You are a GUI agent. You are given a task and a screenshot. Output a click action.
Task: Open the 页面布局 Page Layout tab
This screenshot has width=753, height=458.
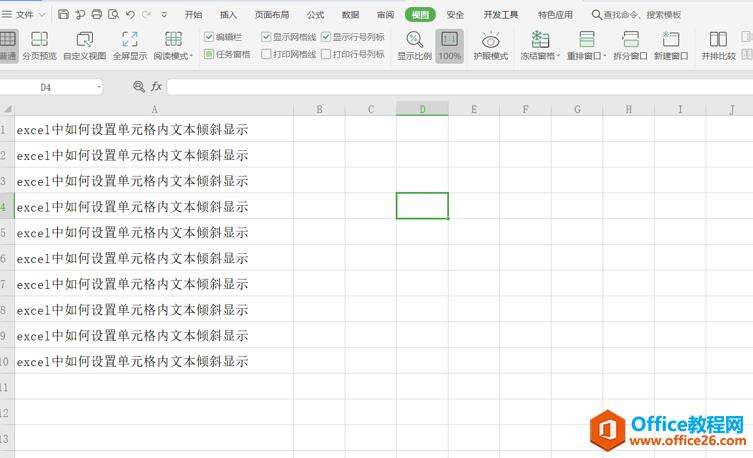coord(272,15)
